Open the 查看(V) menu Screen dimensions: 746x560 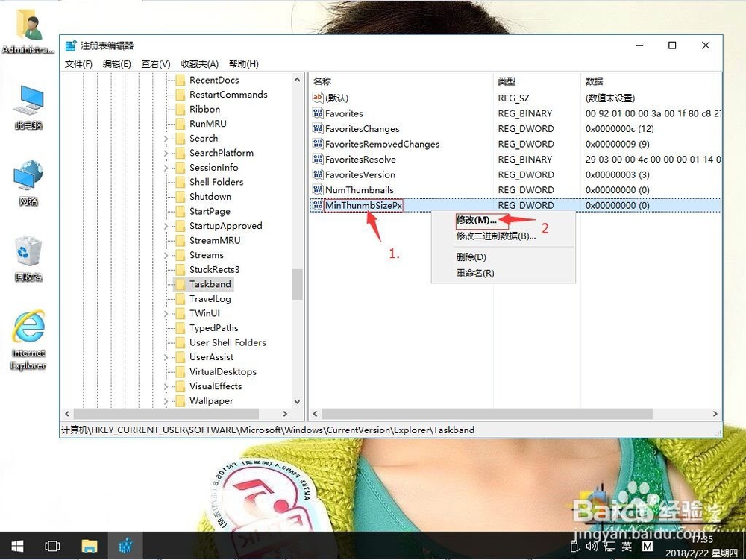point(156,63)
